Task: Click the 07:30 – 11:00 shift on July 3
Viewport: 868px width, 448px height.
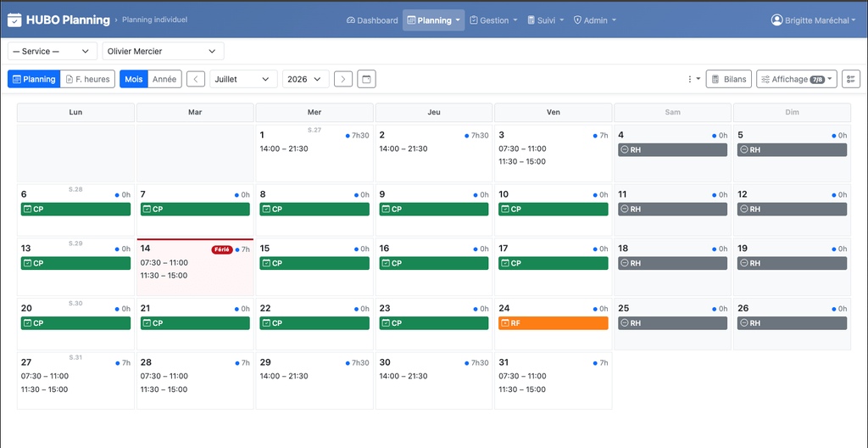Action: pyautogui.click(x=522, y=148)
